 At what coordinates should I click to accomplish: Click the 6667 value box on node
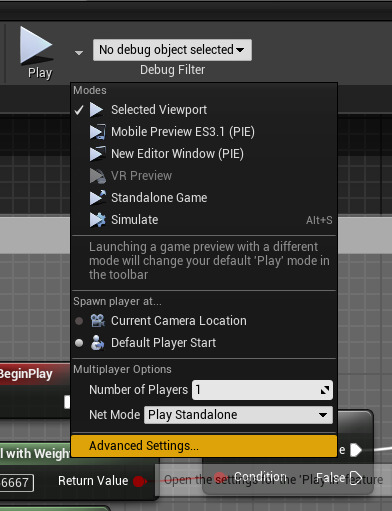[x=16, y=483]
